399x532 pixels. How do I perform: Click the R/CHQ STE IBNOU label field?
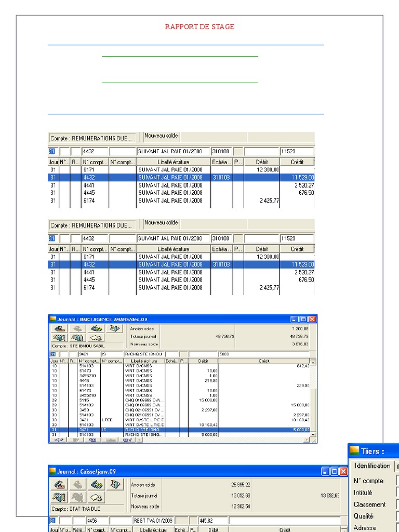click(x=144, y=354)
